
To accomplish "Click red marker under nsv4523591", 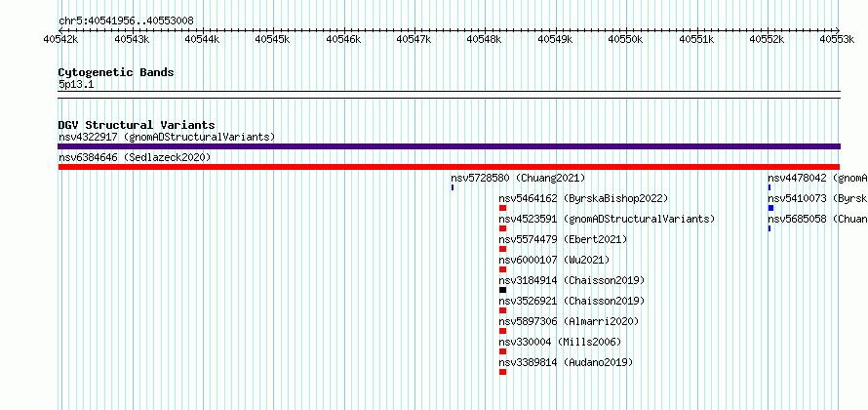I will pos(502,228).
